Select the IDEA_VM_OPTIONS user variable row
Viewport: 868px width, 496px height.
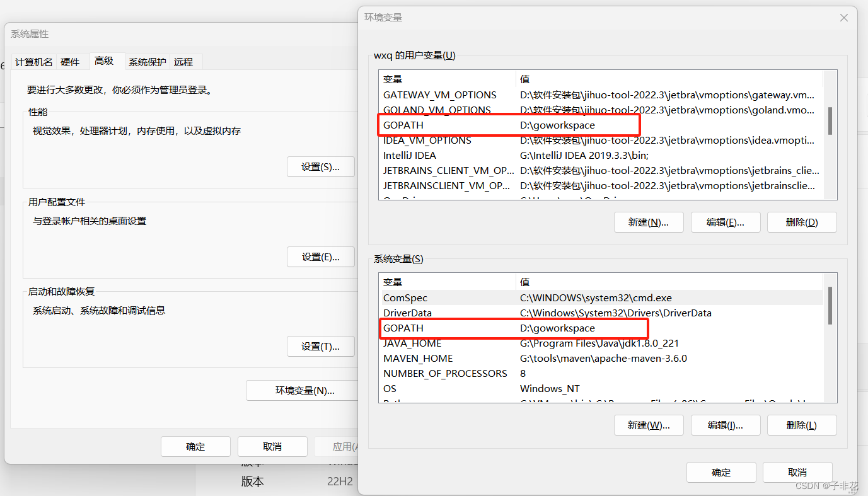(x=601, y=140)
